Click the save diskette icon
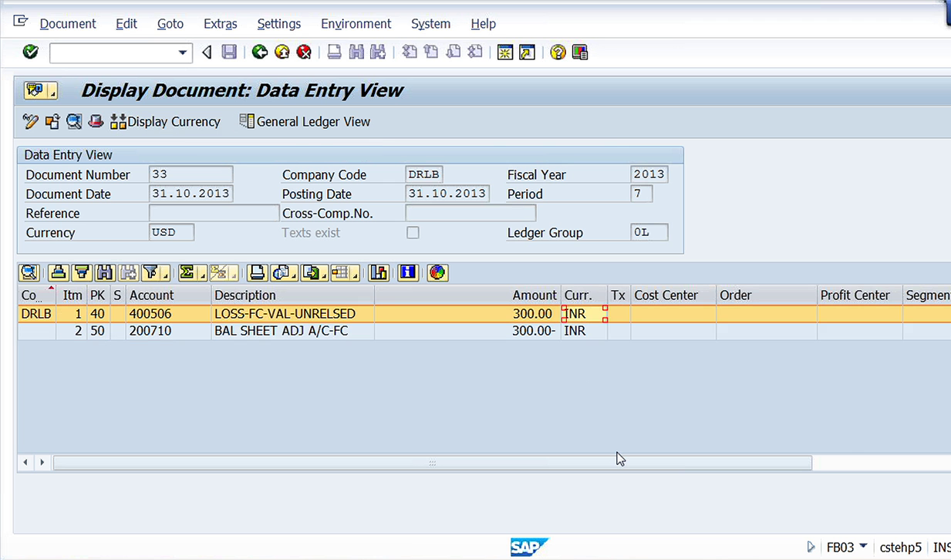 point(229,52)
